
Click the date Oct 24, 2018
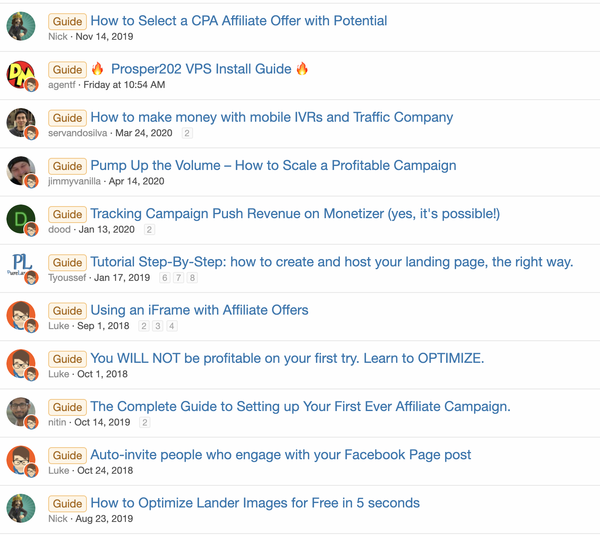[105, 471]
